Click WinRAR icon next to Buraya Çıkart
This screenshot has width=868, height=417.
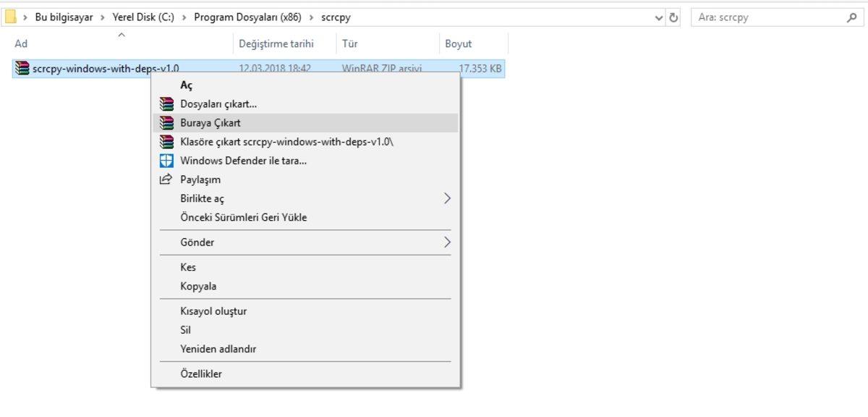click(166, 123)
